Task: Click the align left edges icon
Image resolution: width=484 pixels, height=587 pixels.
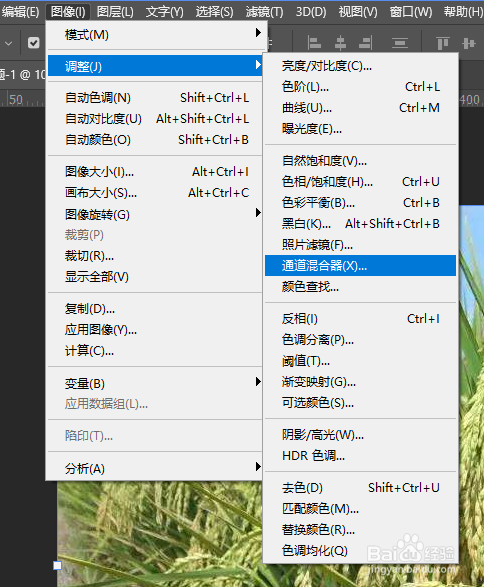Action: [x=314, y=43]
